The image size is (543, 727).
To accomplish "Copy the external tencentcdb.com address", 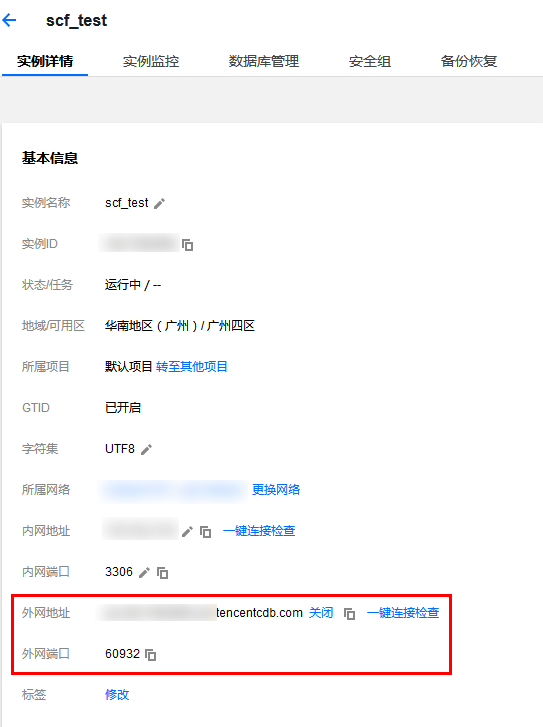I will point(349,613).
